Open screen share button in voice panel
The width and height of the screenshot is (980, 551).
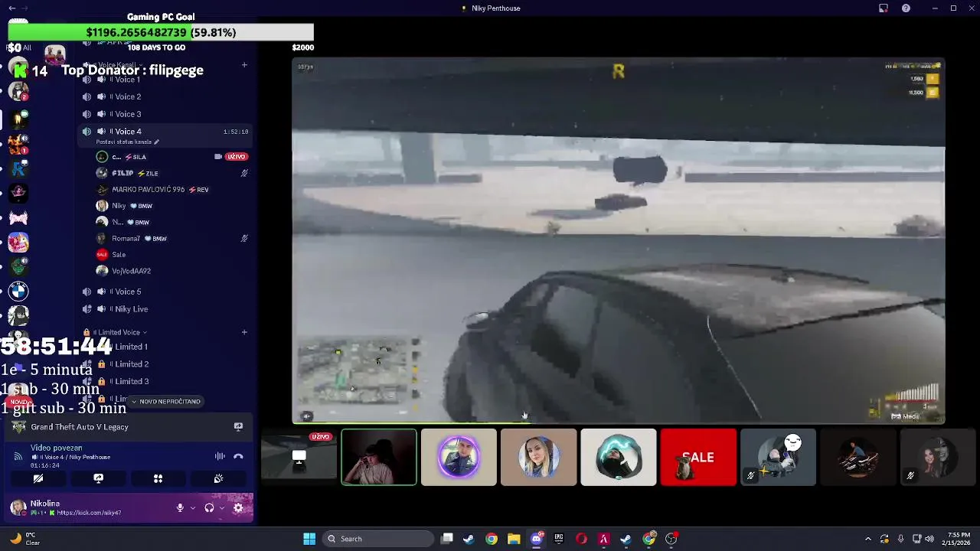click(x=98, y=478)
